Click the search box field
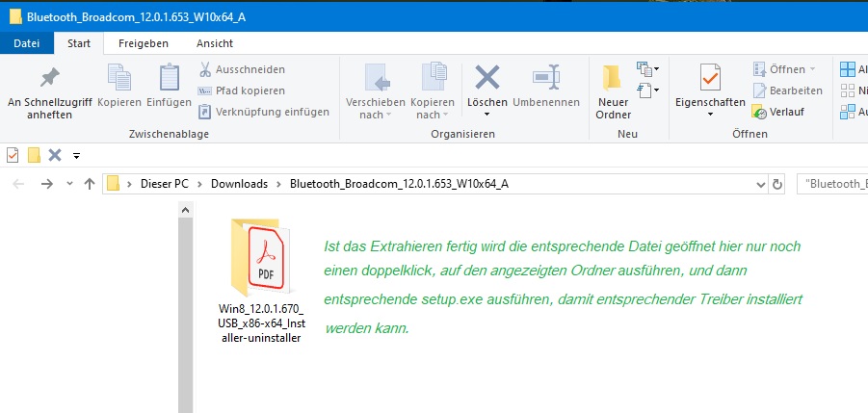The width and height of the screenshot is (868, 413). coord(832,184)
